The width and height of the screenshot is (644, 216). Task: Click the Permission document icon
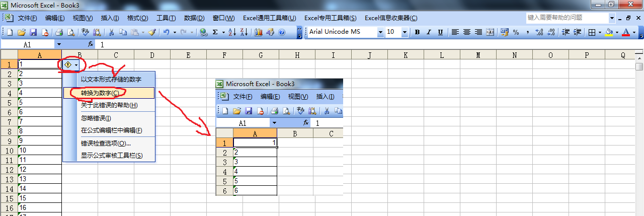coord(45,32)
